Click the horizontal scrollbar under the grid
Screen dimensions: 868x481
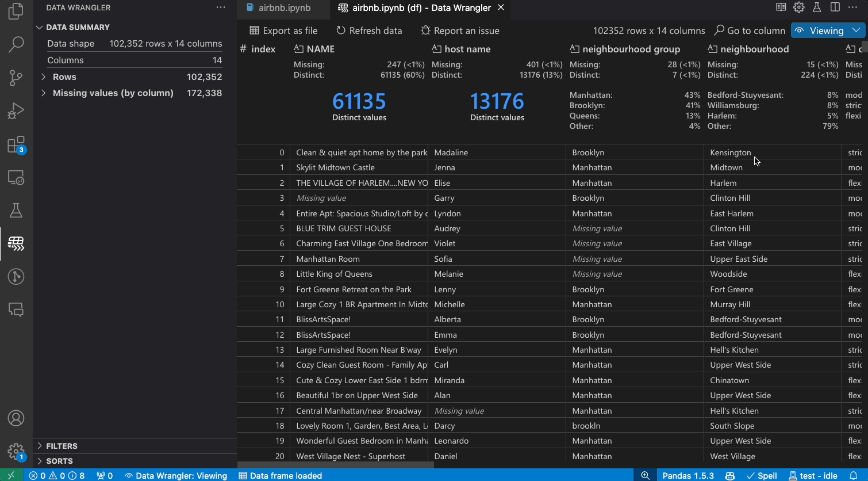click(336, 465)
